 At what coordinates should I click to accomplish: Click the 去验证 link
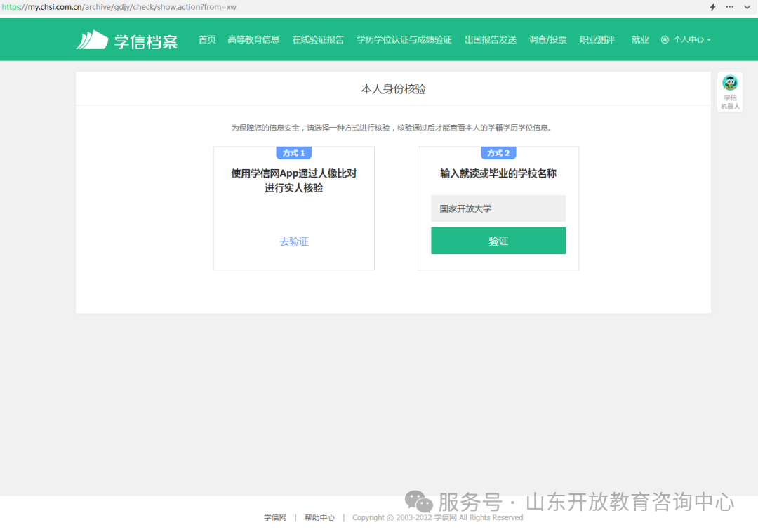[294, 241]
